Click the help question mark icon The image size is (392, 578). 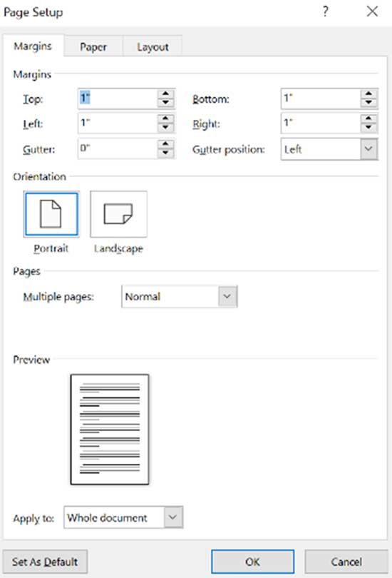pyautogui.click(x=326, y=11)
